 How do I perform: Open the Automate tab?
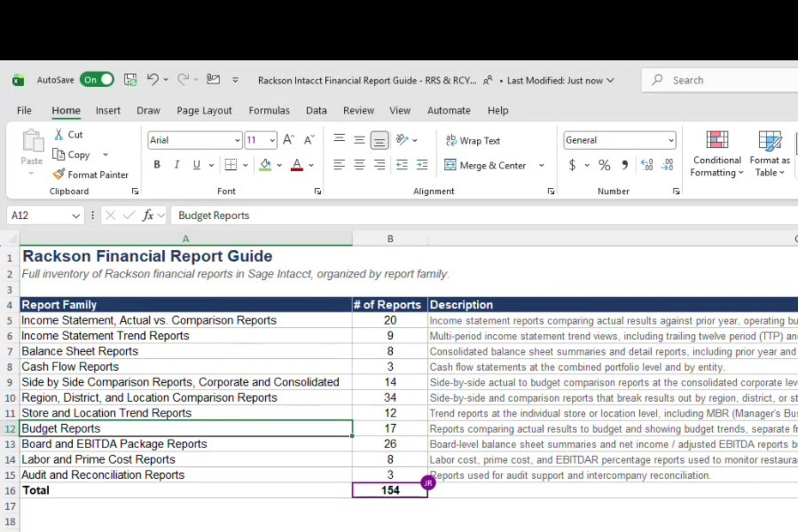tap(449, 110)
